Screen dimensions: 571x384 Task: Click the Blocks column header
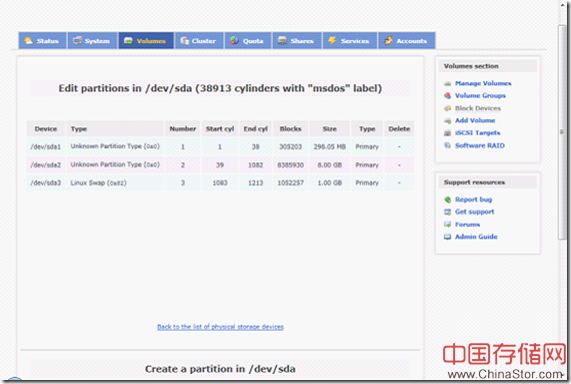[x=291, y=129]
